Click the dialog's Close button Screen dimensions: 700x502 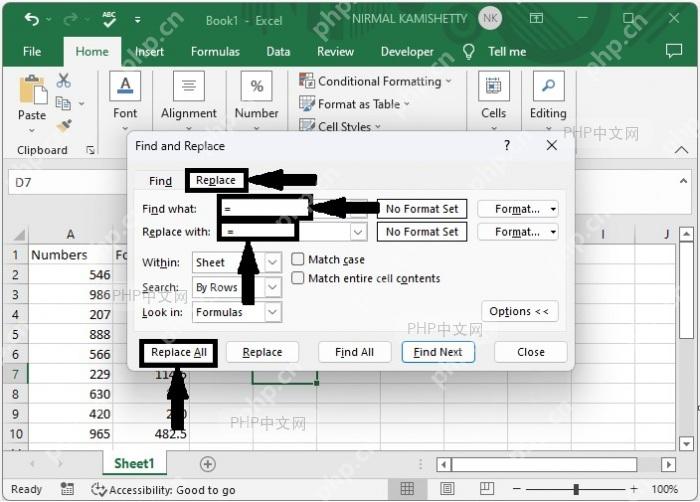click(x=531, y=352)
